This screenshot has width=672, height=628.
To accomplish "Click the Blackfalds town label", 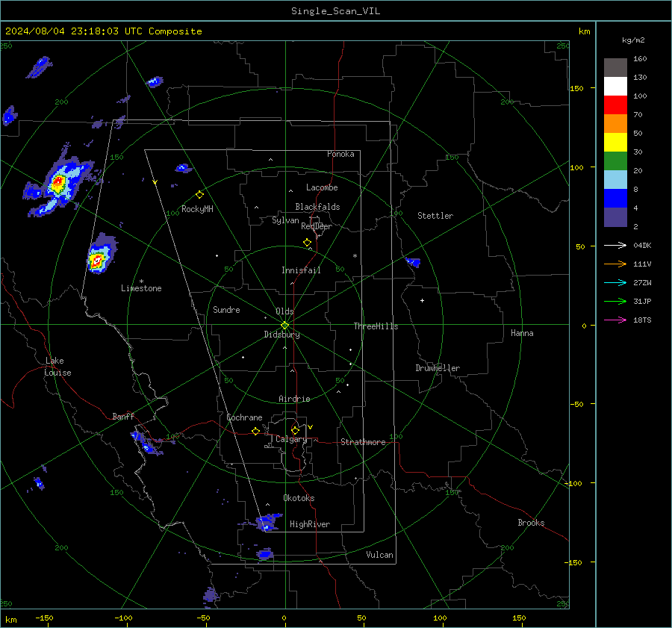I will tap(317, 207).
